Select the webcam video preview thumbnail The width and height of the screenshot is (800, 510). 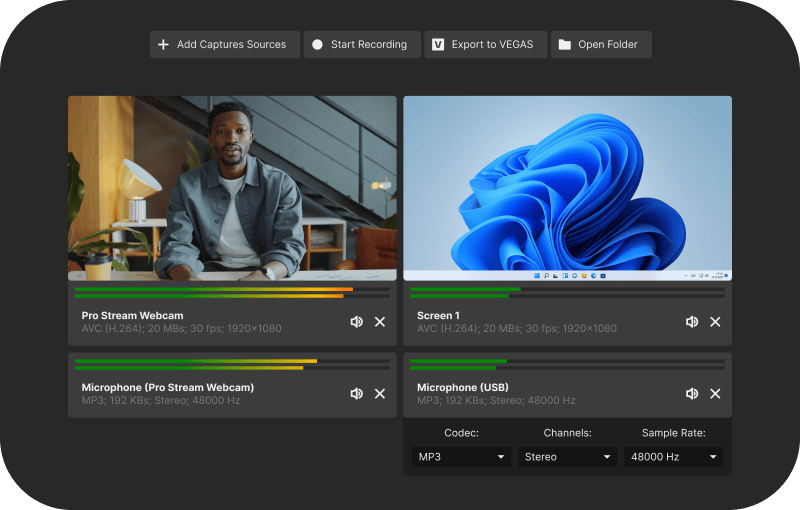[232, 188]
